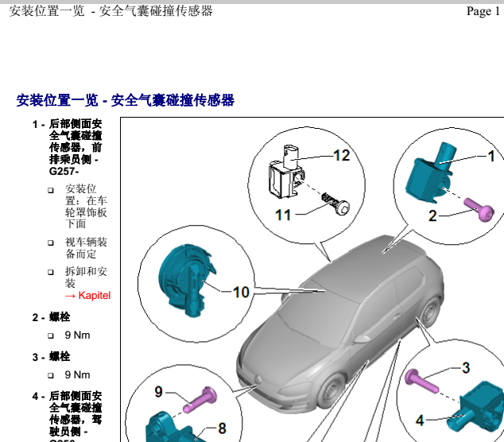Click callout number 12 in diagram
Image resolution: width=504 pixels, height=442 pixels.
coord(341,156)
